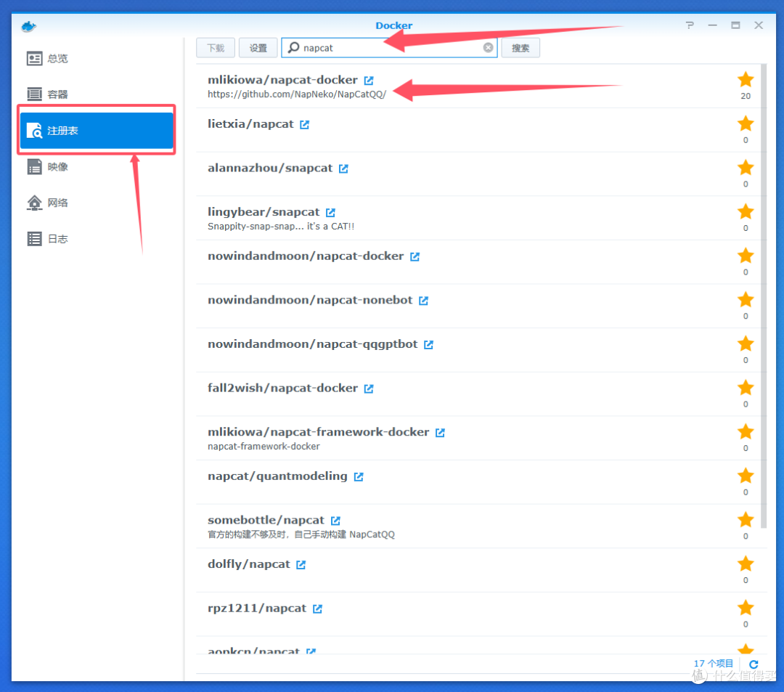
Task: Click the star icon for lingybear/snapcat
Action: (x=746, y=211)
